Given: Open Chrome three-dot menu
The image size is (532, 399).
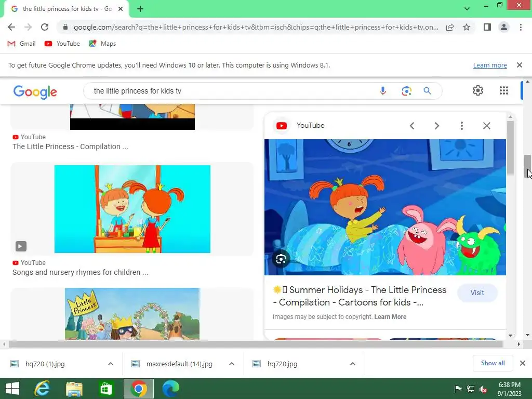Looking at the screenshot, I should [521, 27].
